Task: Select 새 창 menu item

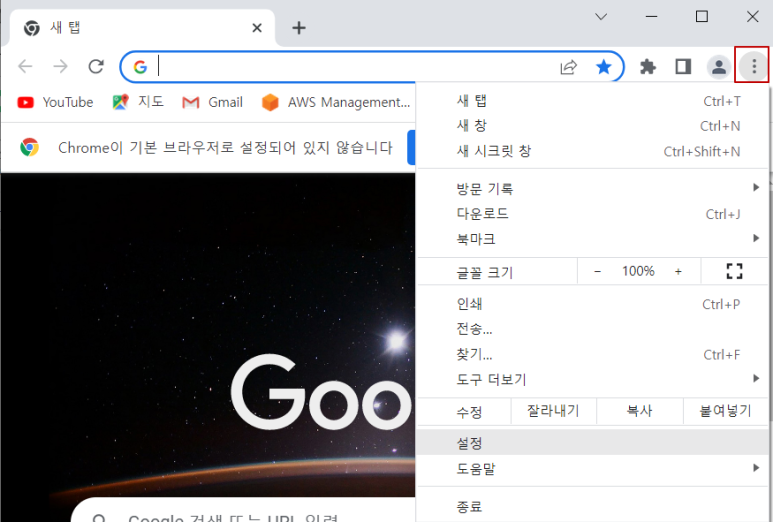Action: click(593, 126)
